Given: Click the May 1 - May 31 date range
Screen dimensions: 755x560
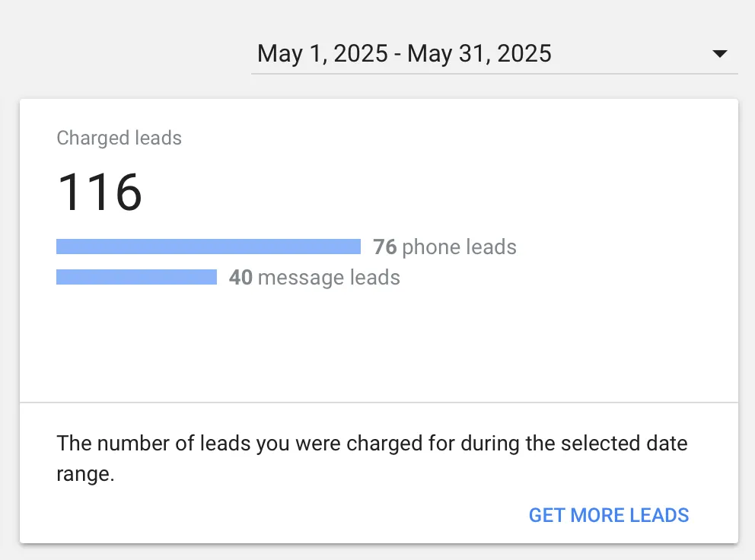Looking at the screenshot, I should pos(403,53).
